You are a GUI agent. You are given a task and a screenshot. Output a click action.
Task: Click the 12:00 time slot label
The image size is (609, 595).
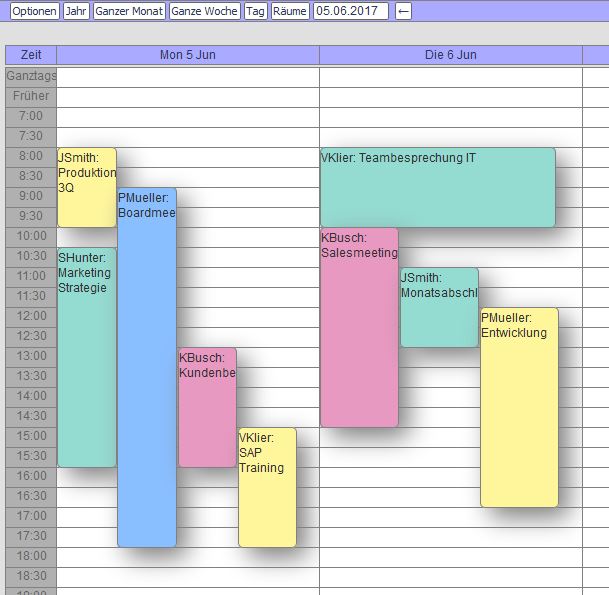point(31,317)
